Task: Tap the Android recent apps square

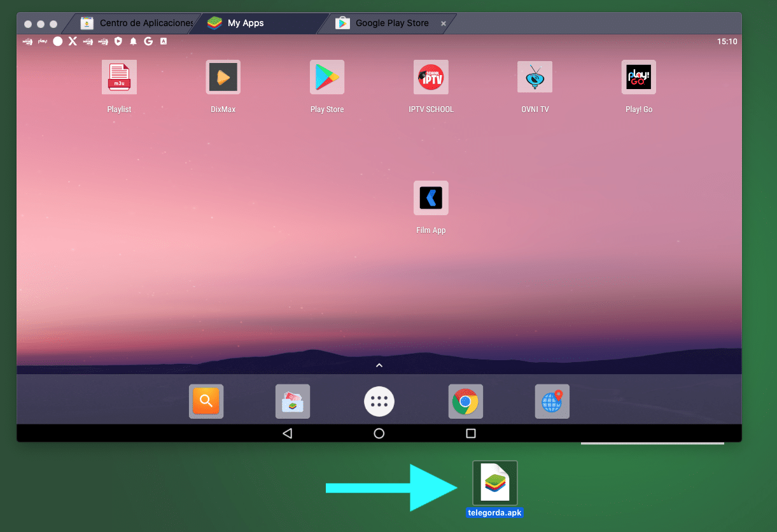Action: point(470,433)
